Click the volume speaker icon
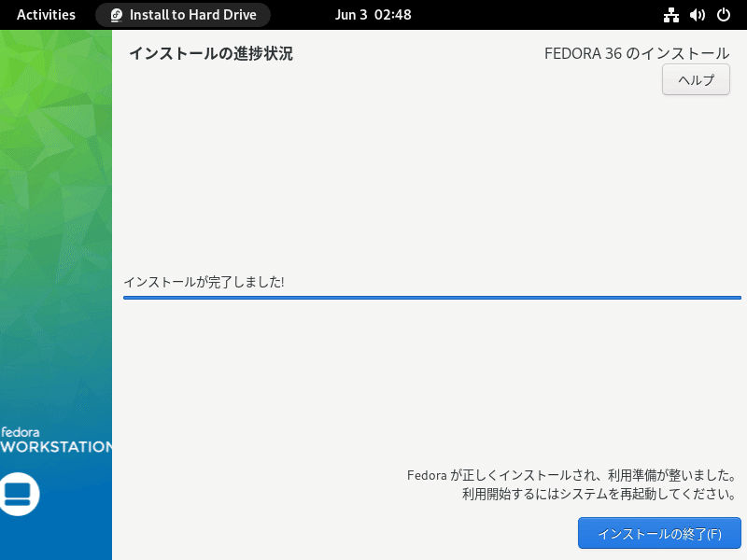This screenshot has height=560, width=747. [x=697, y=15]
